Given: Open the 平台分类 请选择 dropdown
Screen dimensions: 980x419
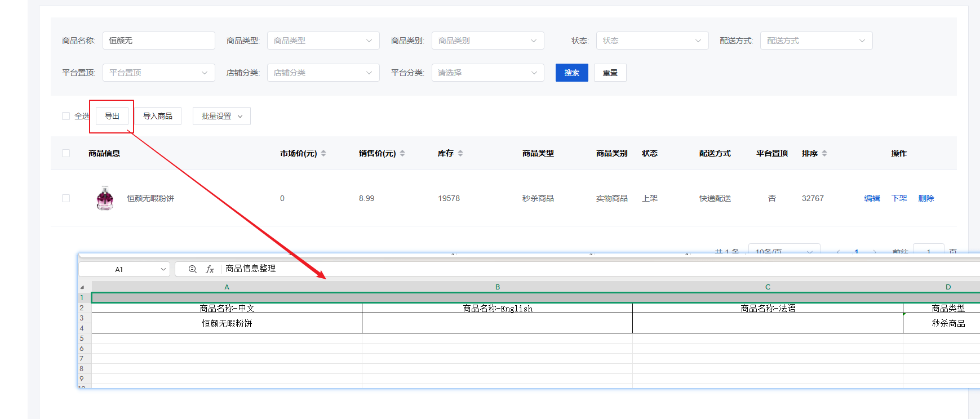Looking at the screenshot, I should point(488,73).
